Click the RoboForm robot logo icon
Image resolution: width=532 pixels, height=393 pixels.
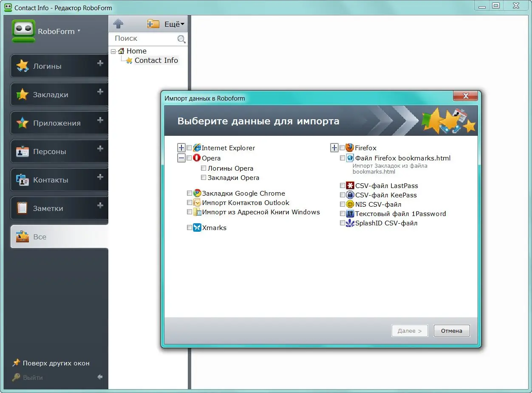point(23,31)
